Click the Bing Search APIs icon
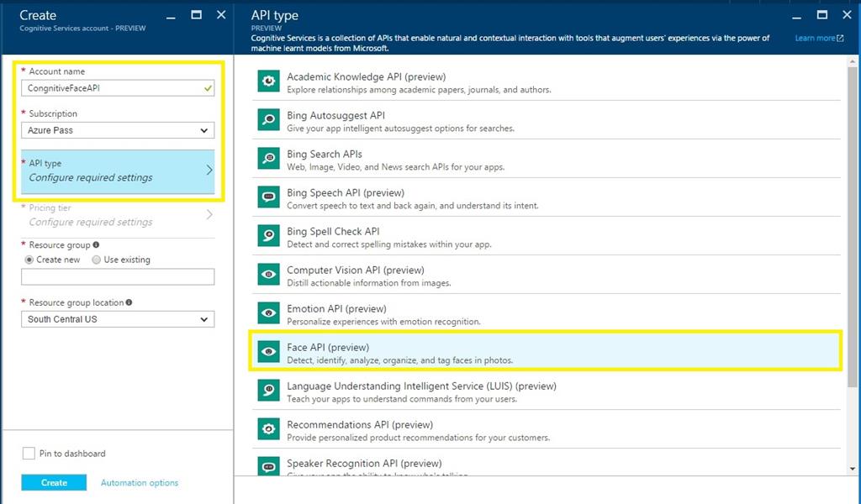The image size is (861, 504). pyautogui.click(x=268, y=159)
